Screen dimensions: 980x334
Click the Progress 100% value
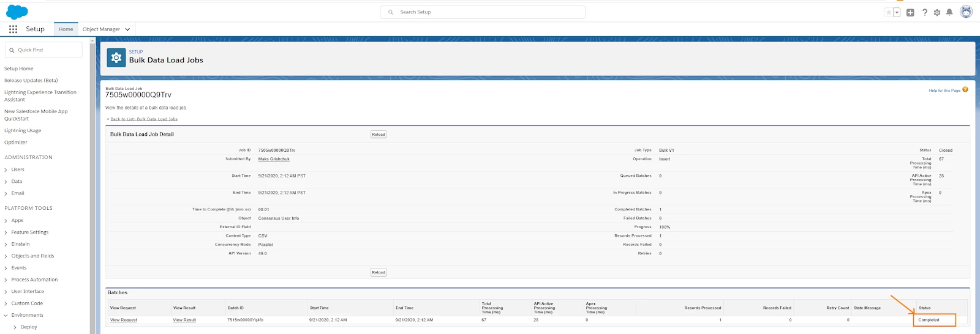(x=665, y=227)
